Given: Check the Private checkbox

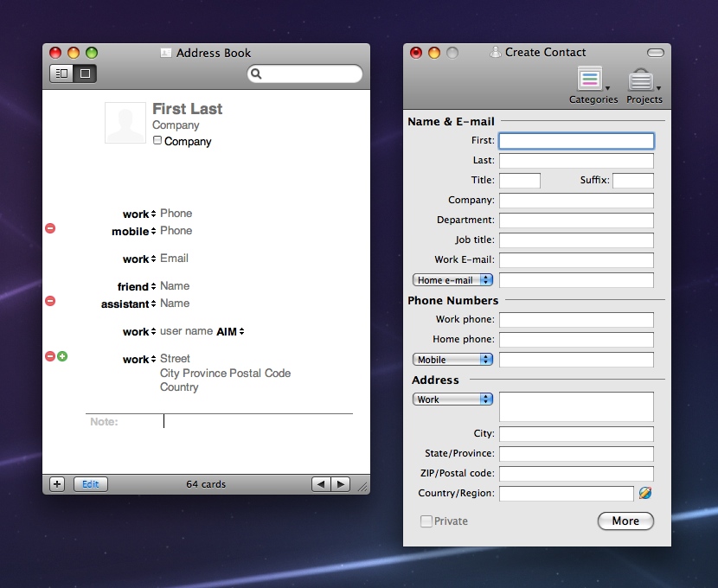Looking at the screenshot, I should (x=426, y=521).
